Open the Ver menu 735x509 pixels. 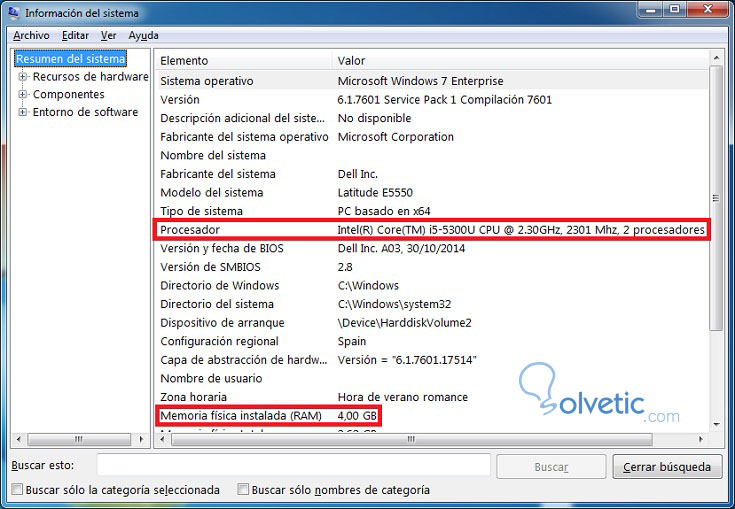108,36
